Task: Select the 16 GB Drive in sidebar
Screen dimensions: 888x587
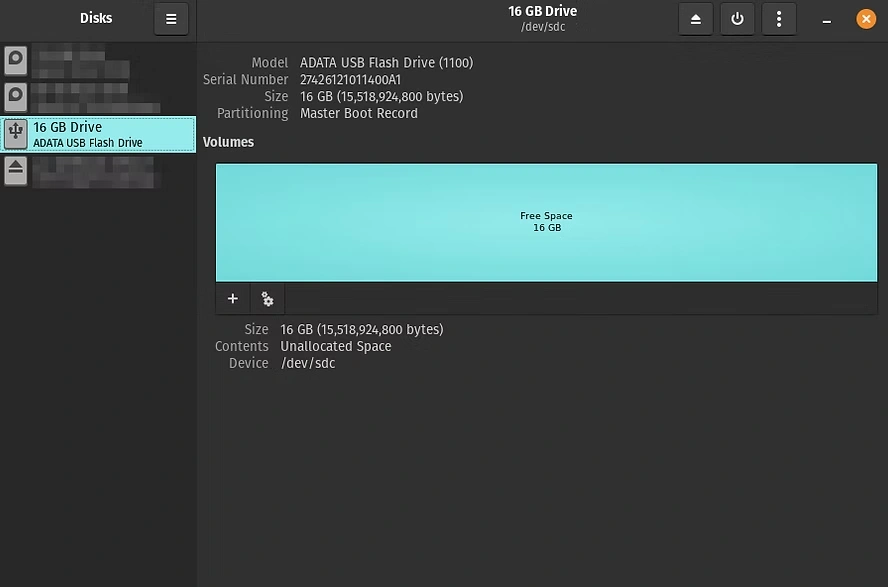Action: pyautogui.click(x=98, y=134)
